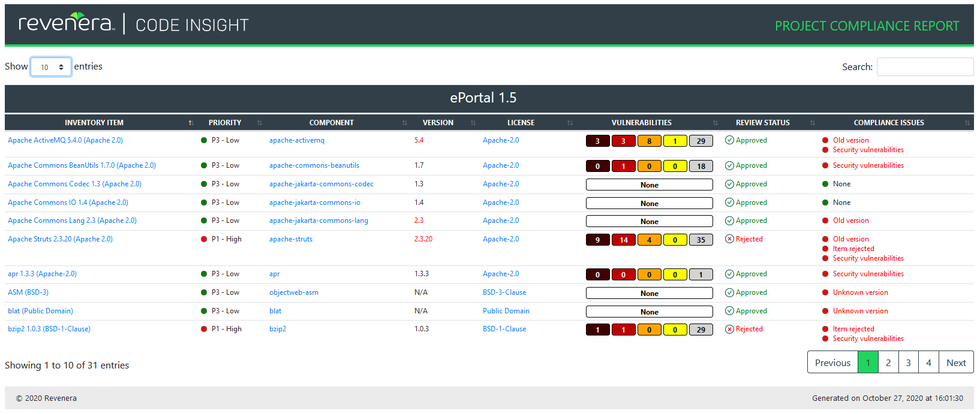The width and height of the screenshot is (980, 414).
Task: Click Rejected X icon for bzip2 row
Action: click(x=729, y=329)
